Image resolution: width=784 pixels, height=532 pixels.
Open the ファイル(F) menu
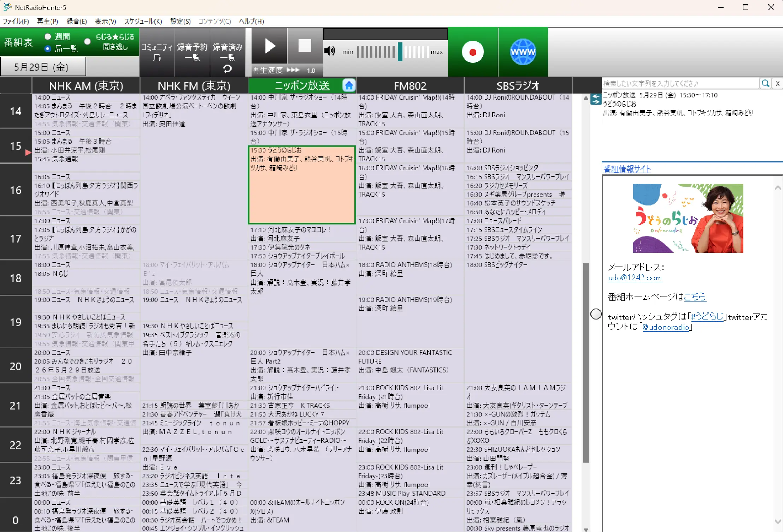[16, 21]
